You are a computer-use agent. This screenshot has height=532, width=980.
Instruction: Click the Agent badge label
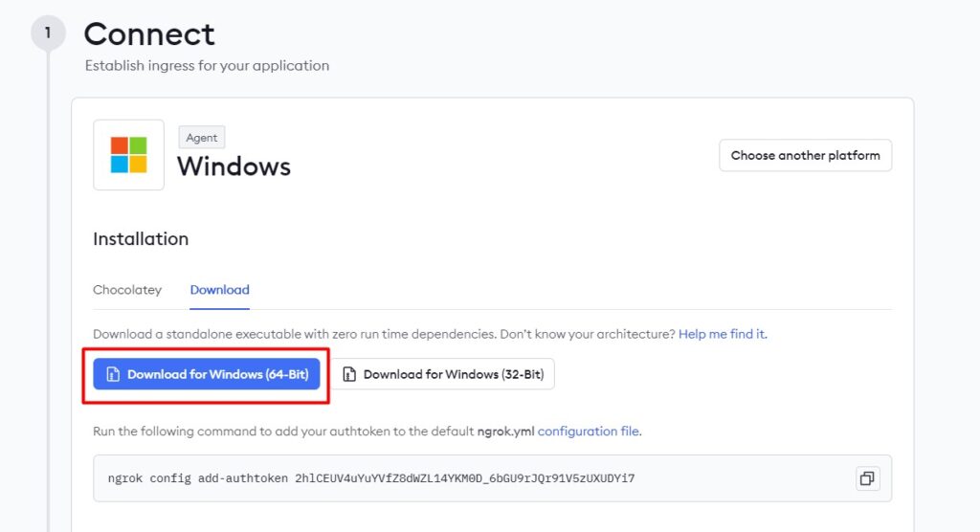coord(202,138)
